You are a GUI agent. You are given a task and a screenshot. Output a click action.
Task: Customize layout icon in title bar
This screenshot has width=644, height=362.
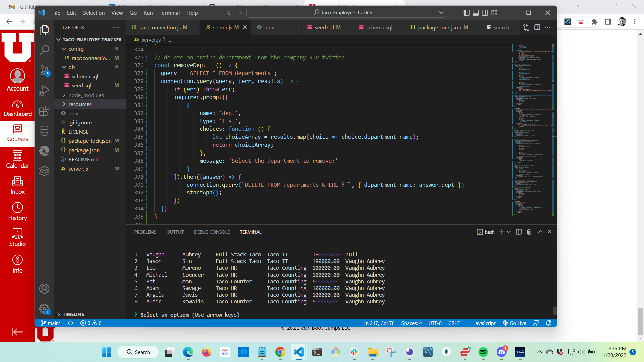pyautogui.click(x=494, y=13)
